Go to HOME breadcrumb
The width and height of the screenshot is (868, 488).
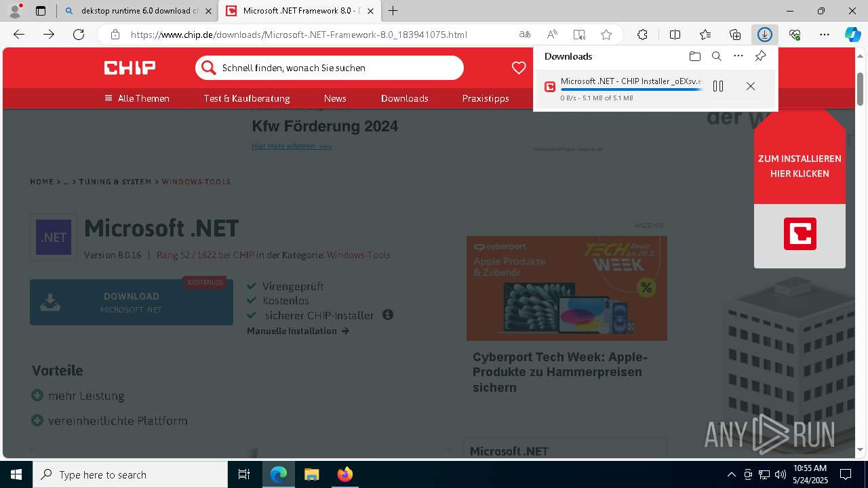tap(41, 182)
